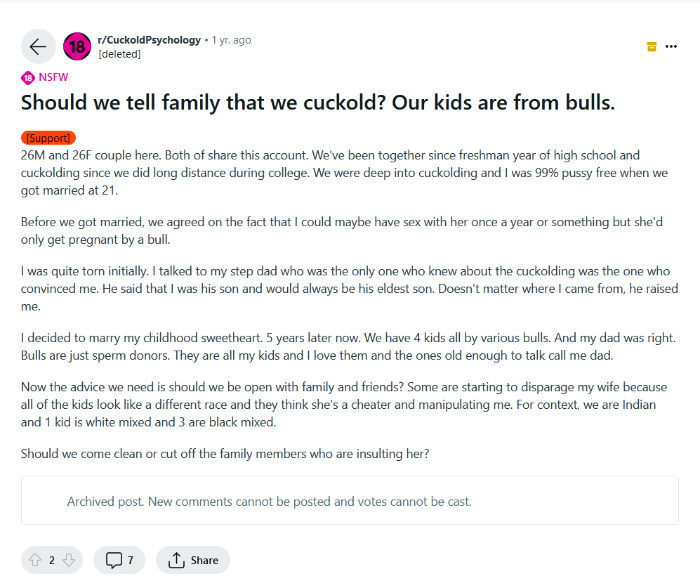Click the back arrow button
The width and height of the screenshot is (700, 588).
(x=38, y=46)
